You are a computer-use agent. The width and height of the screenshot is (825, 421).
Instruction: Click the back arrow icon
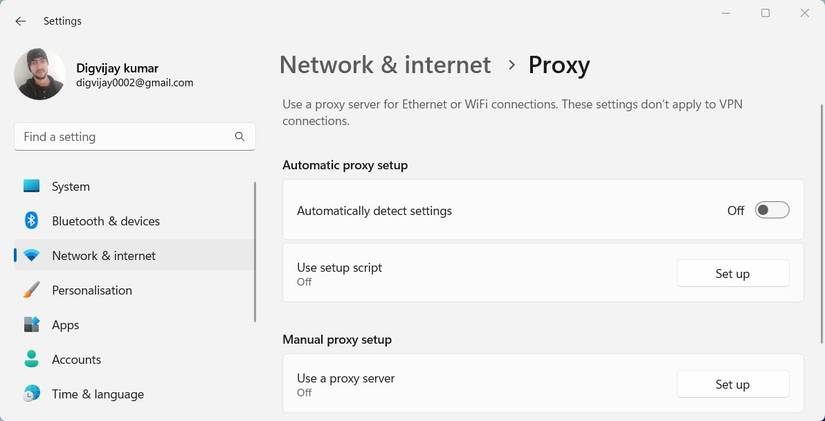21,21
